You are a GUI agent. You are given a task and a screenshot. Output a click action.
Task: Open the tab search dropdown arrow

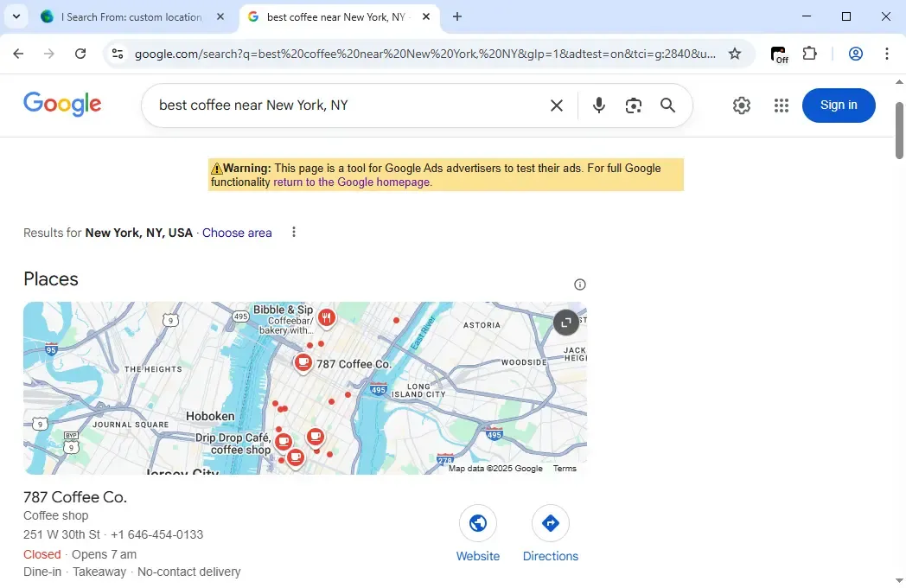tap(16, 16)
